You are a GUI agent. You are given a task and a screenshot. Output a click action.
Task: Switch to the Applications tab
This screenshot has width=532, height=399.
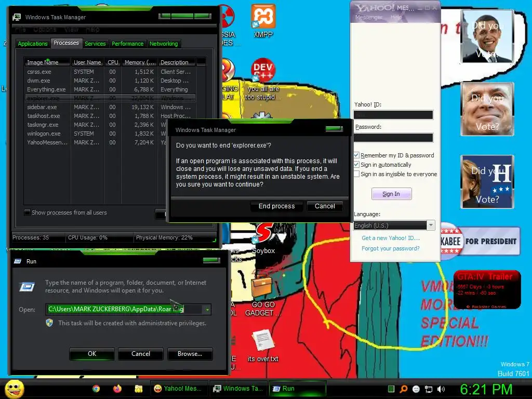tap(33, 44)
